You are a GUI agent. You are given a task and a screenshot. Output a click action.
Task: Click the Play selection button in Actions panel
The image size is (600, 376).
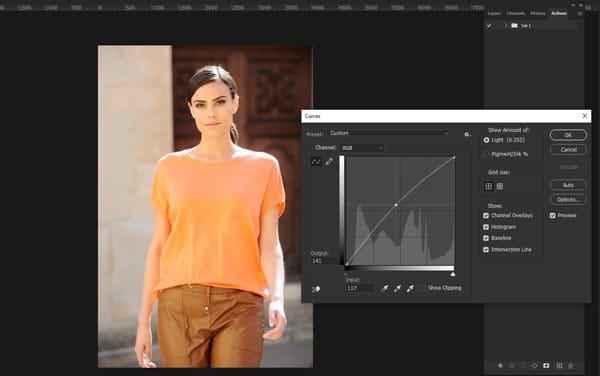click(x=523, y=366)
